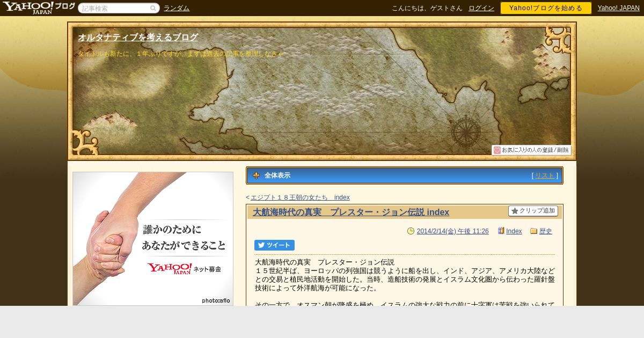This screenshot has height=338, width=644.
Task: Click the Index book icon
Action: tap(501, 231)
